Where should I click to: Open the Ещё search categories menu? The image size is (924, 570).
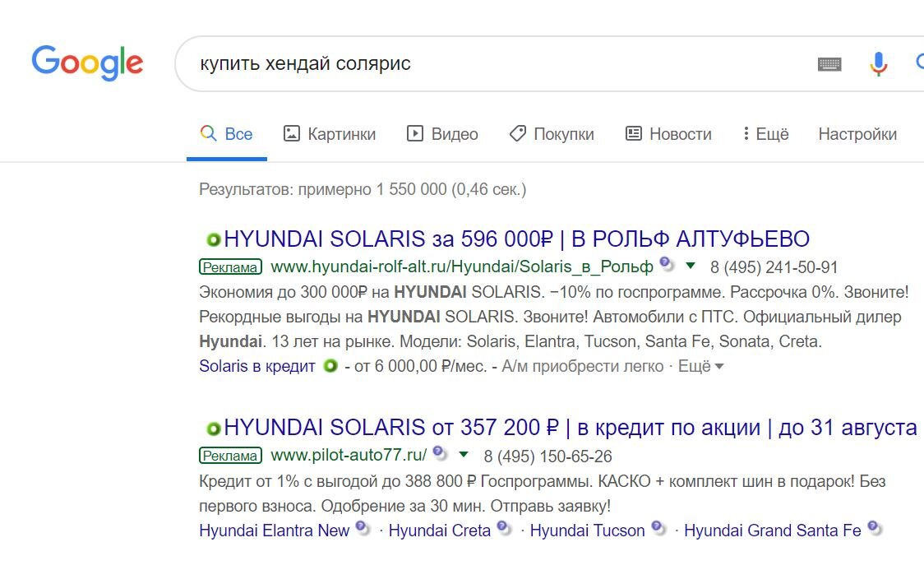click(x=765, y=134)
